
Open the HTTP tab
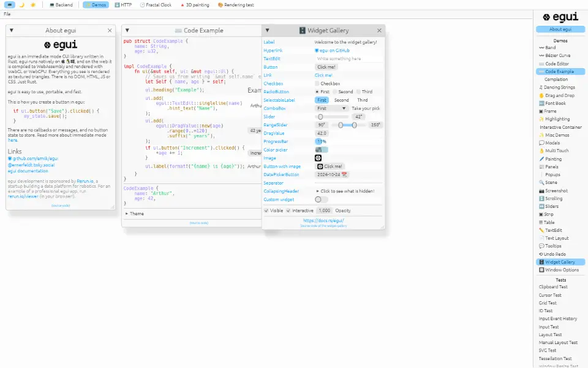[x=123, y=5]
